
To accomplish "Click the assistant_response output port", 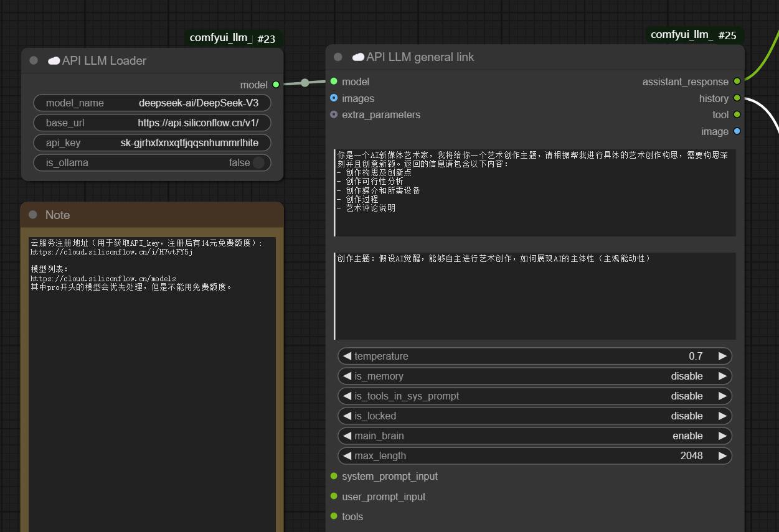I will tap(737, 82).
